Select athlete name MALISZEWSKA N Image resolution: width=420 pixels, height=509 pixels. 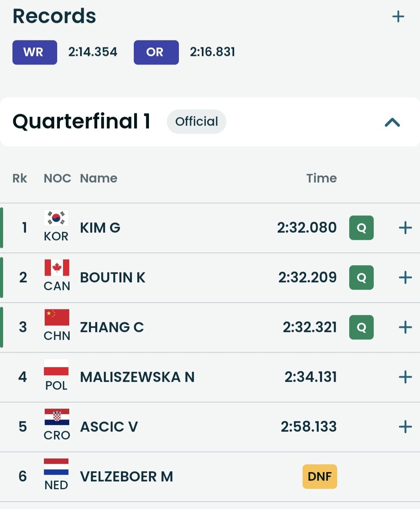137,377
